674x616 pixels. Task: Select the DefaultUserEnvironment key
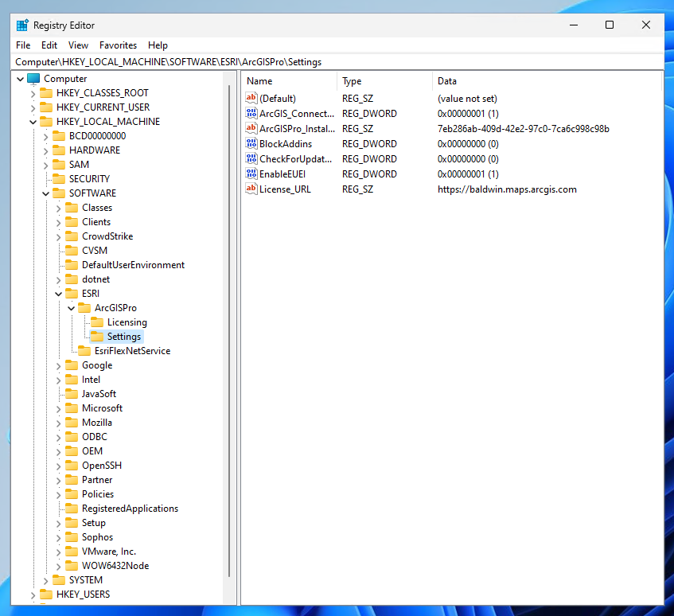click(133, 265)
